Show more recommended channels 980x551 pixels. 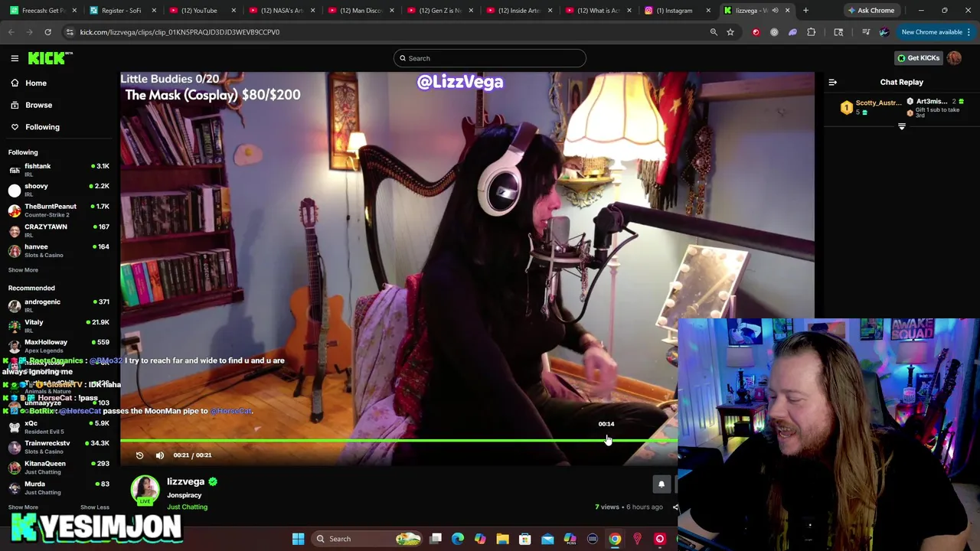(x=23, y=507)
